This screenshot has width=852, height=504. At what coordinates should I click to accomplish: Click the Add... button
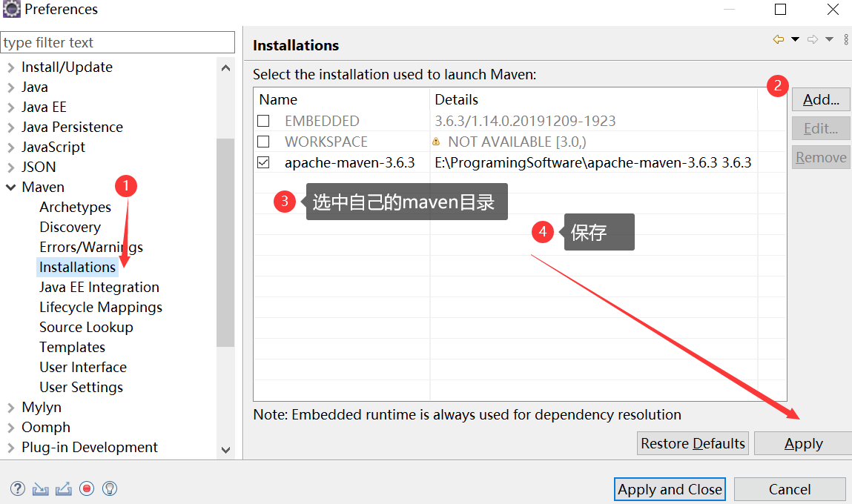point(820,99)
